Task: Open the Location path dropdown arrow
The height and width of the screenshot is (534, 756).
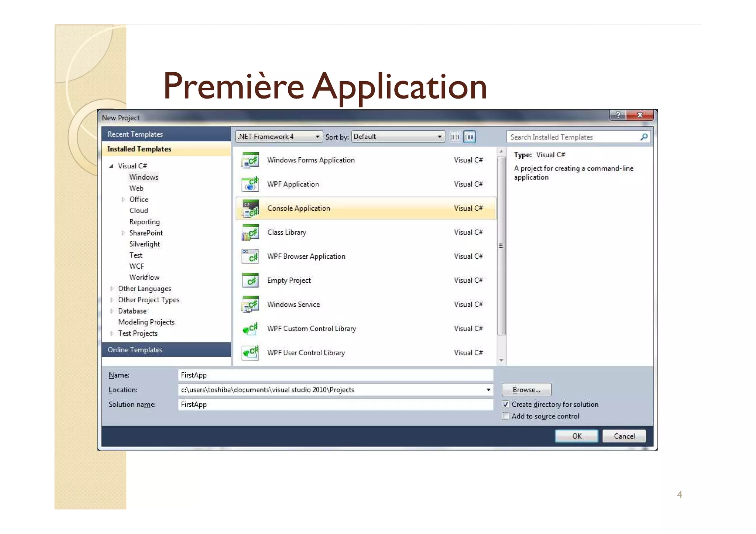Action: pyautogui.click(x=488, y=390)
